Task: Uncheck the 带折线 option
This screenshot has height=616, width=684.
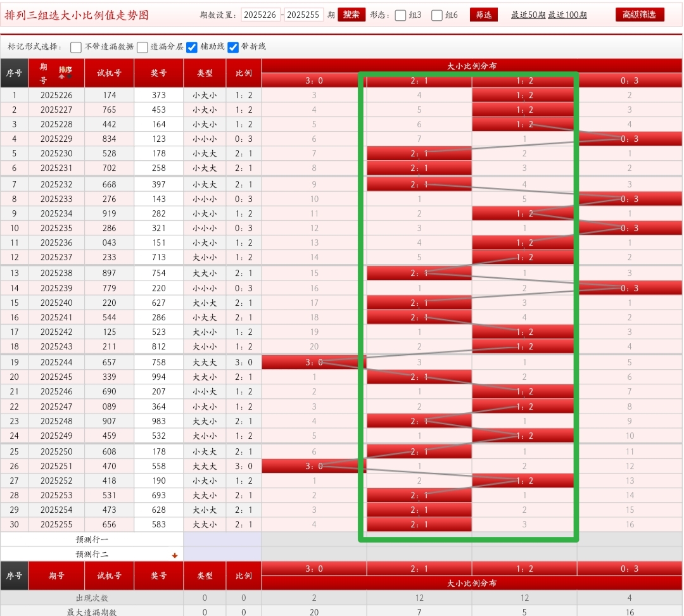Action: pyautogui.click(x=233, y=47)
